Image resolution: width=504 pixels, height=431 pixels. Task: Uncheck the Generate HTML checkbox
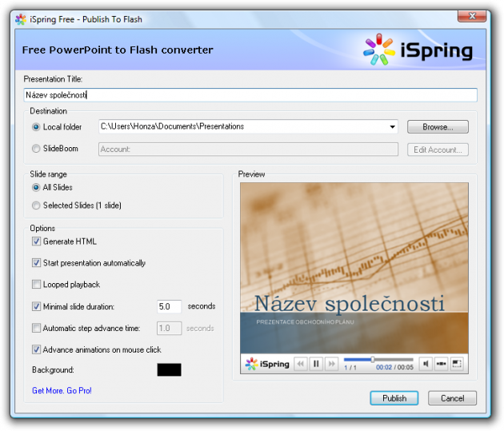36,241
